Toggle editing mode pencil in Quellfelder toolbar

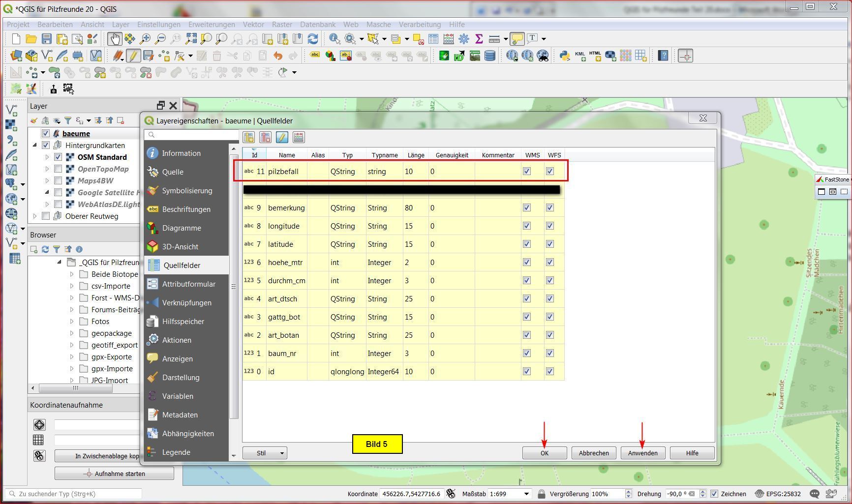[x=282, y=137]
